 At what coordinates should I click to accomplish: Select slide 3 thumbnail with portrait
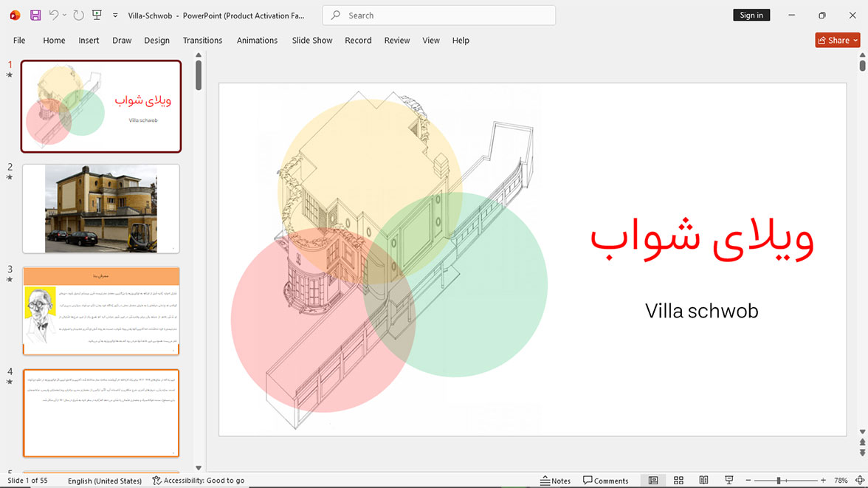coord(101,311)
